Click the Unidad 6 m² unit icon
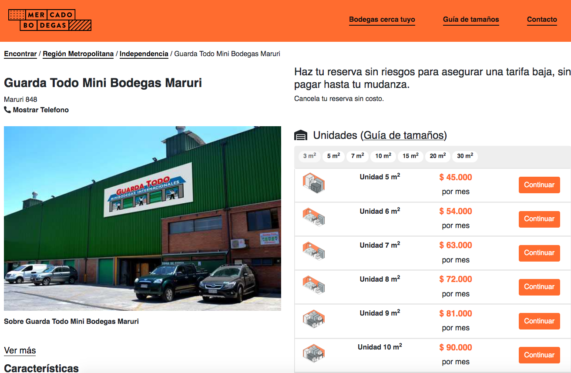Screen dimensions: 571x373 (x=314, y=217)
